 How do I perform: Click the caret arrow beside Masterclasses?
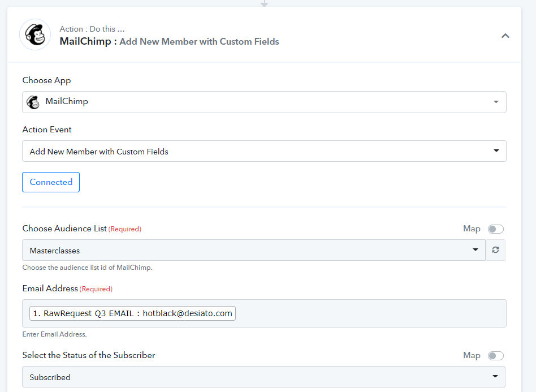[x=475, y=249]
